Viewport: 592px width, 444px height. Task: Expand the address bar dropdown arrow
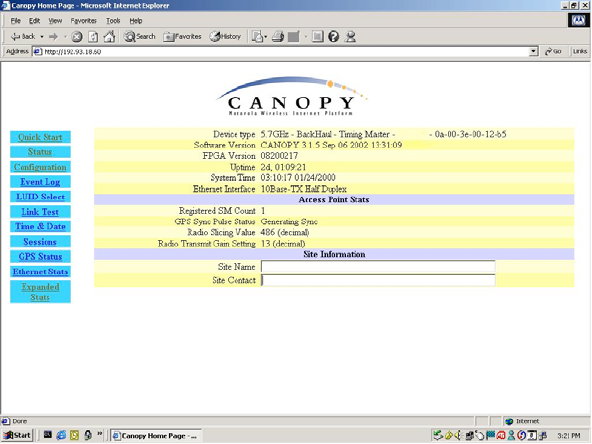point(533,51)
